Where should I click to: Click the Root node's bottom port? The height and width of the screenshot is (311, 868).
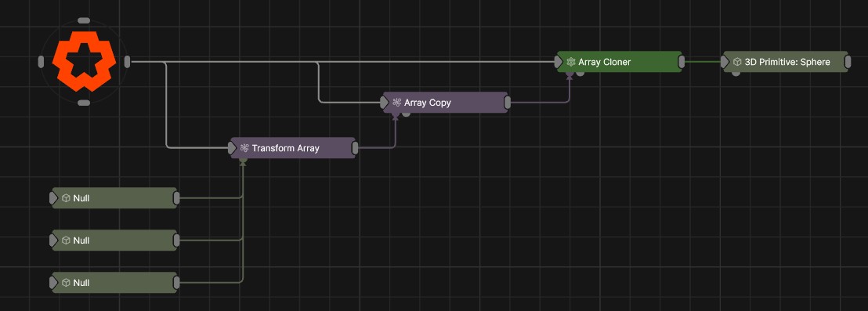pos(84,103)
